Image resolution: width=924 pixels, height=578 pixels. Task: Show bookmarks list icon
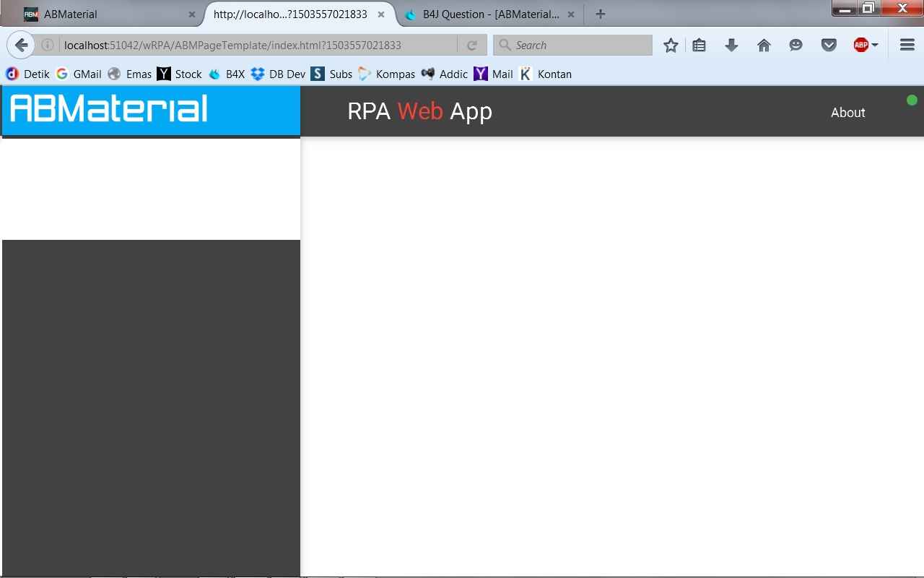pyautogui.click(x=699, y=45)
